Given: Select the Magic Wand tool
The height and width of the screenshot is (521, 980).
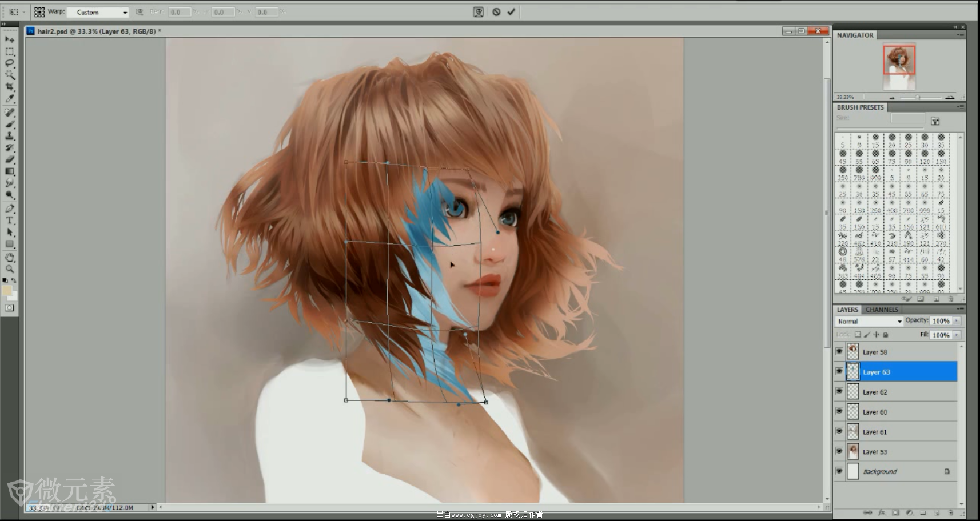Looking at the screenshot, I should [10, 75].
